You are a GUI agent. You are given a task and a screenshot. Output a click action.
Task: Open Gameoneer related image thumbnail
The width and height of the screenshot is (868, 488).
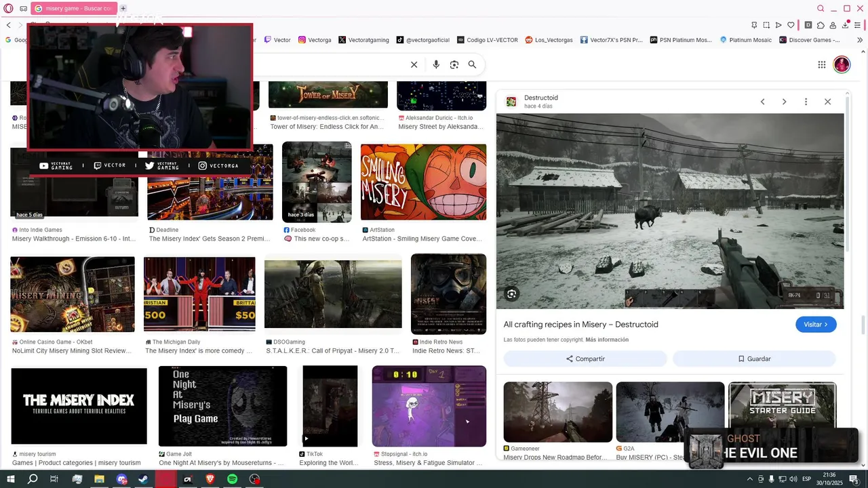pos(558,412)
